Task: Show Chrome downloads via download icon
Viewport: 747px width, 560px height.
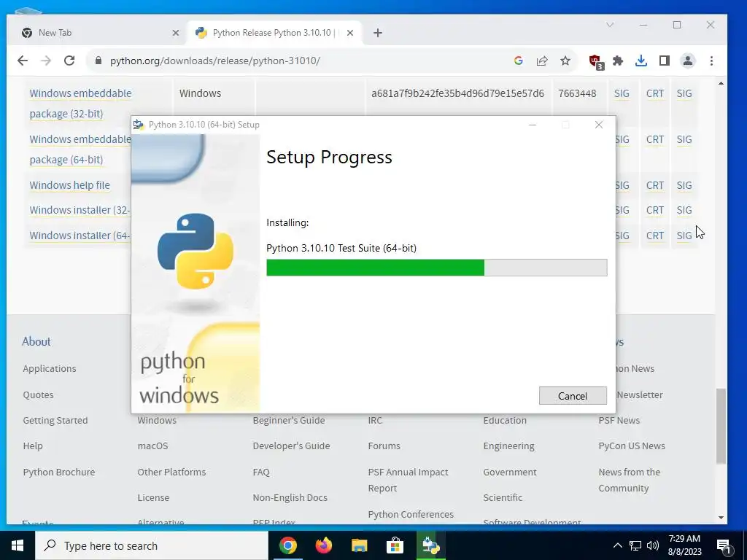Action: point(641,61)
